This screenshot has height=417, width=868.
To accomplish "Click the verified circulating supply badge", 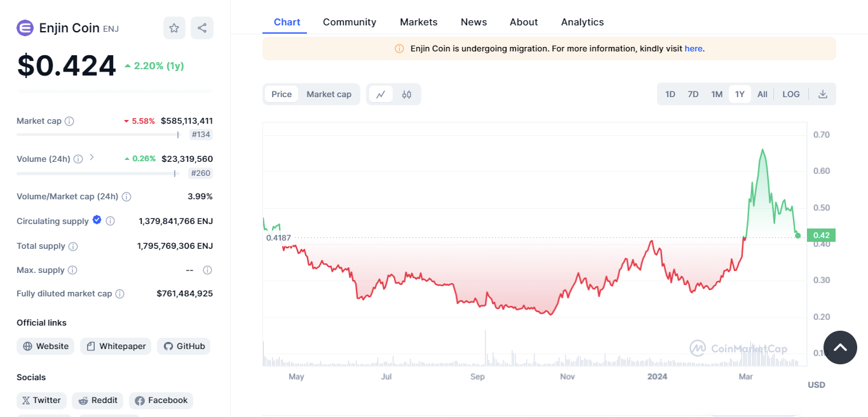I will click(97, 220).
